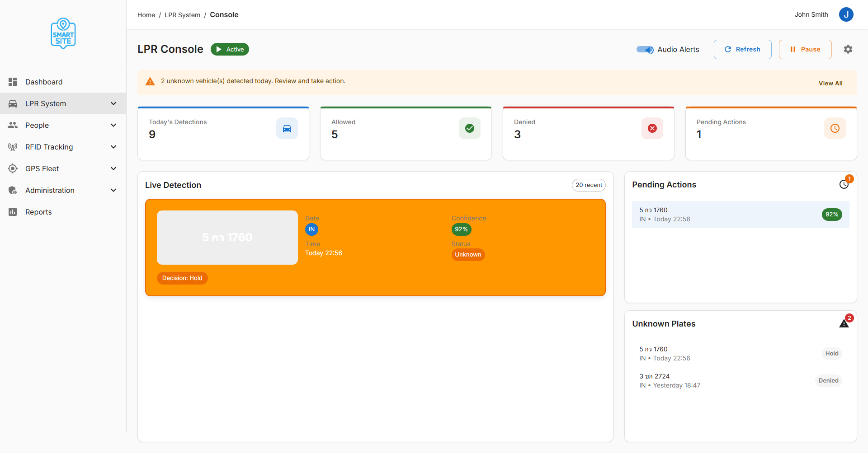Click the Pending Actions clock icon
The width and height of the screenshot is (868, 453).
(x=844, y=184)
